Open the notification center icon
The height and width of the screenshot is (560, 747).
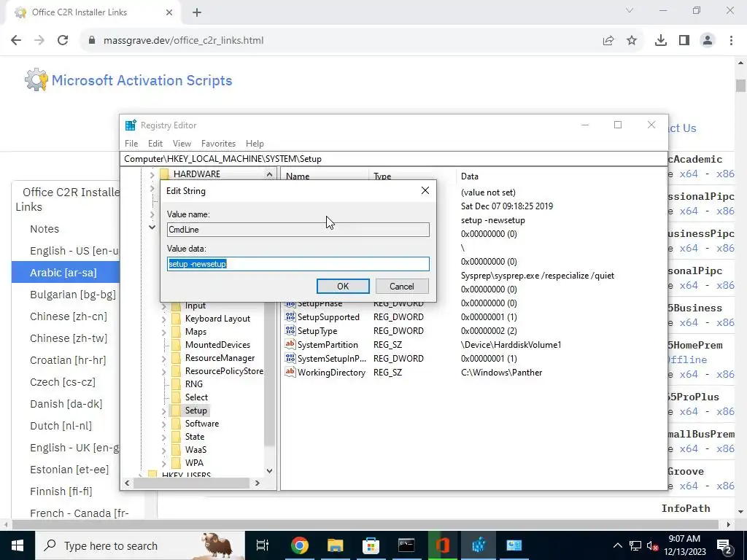pyautogui.click(x=724, y=545)
